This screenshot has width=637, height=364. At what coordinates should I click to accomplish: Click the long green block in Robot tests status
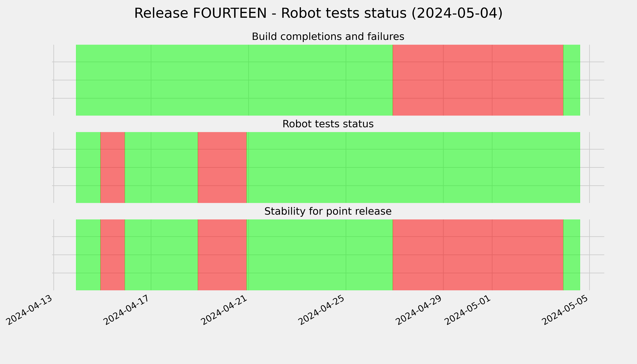pos(413,167)
